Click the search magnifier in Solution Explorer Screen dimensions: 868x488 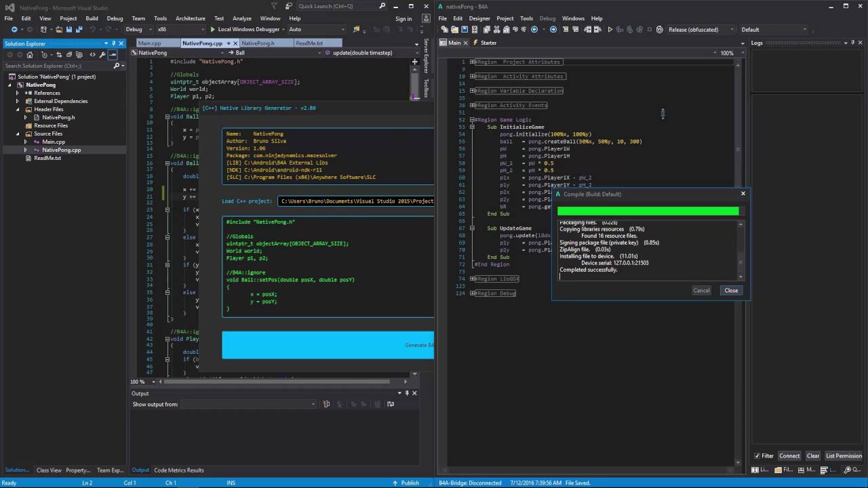(116, 66)
